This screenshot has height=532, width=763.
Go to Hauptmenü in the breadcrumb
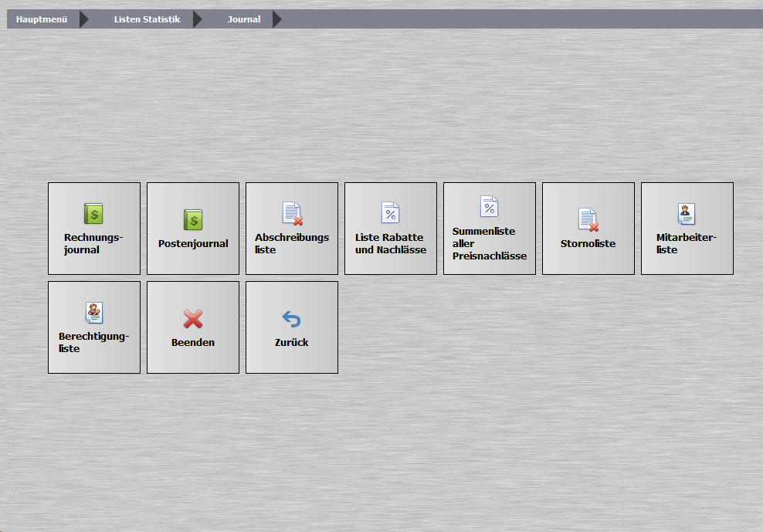(x=42, y=19)
